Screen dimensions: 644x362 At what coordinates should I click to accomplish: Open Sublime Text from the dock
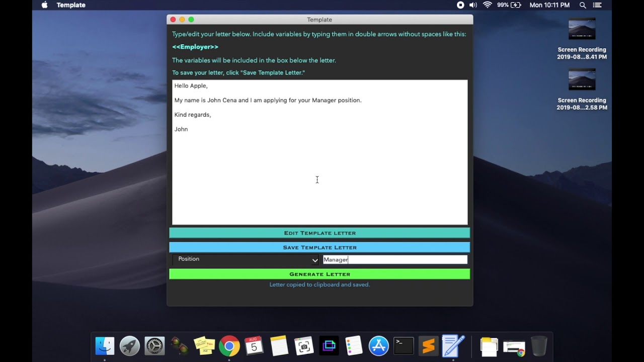428,346
